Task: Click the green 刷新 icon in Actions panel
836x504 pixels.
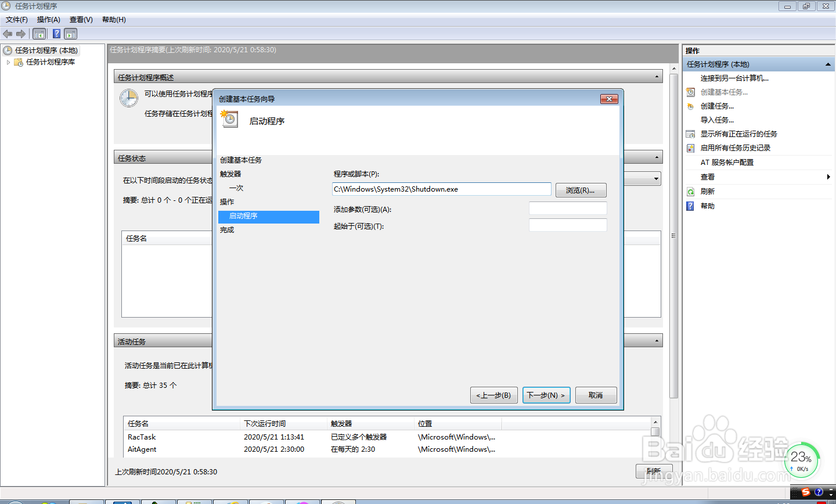Action: point(690,192)
